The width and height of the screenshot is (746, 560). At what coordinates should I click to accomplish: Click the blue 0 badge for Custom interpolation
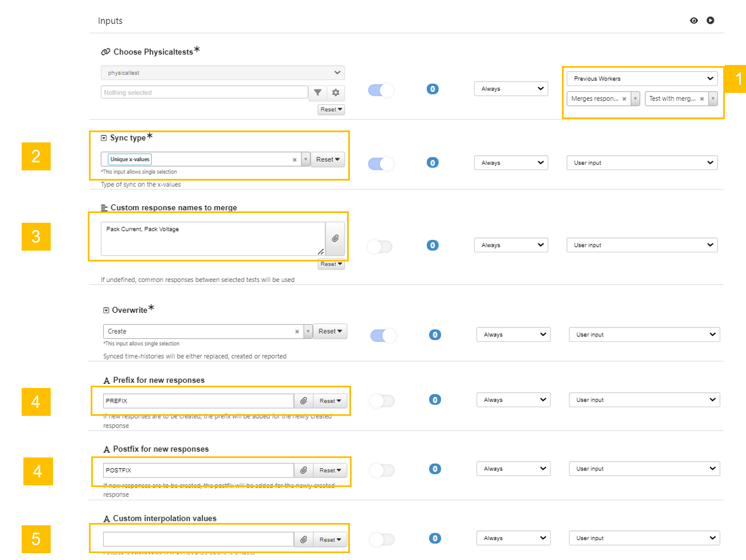click(435, 538)
